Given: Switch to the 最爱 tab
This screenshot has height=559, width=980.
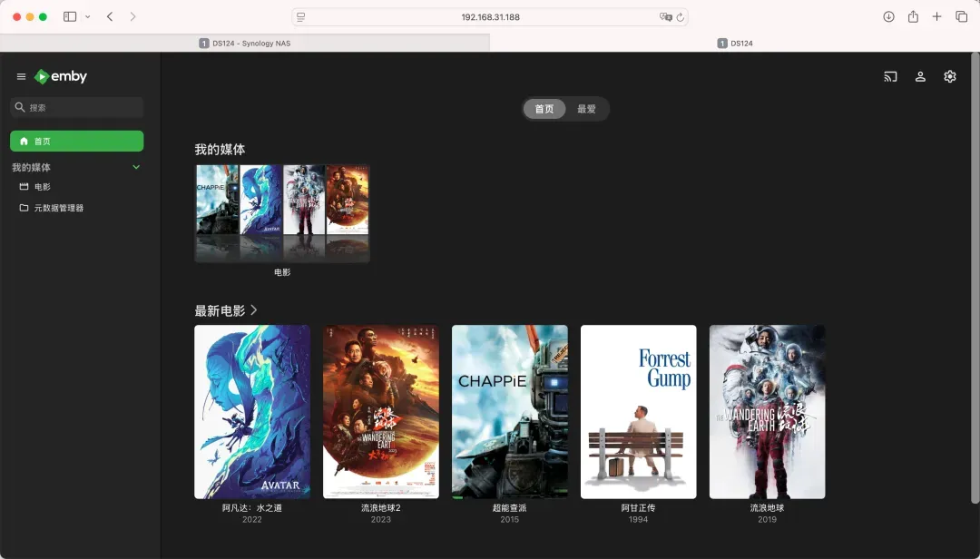Looking at the screenshot, I should tap(586, 109).
